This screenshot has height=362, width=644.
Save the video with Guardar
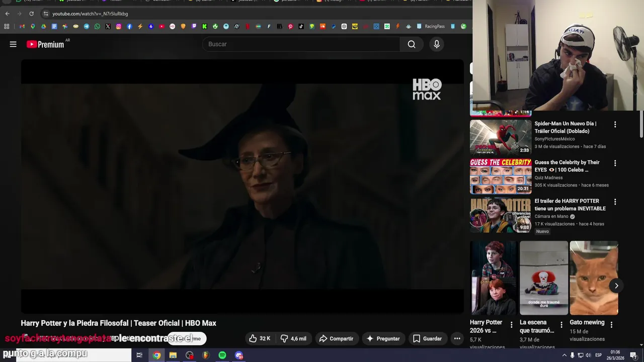coord(427,338)
